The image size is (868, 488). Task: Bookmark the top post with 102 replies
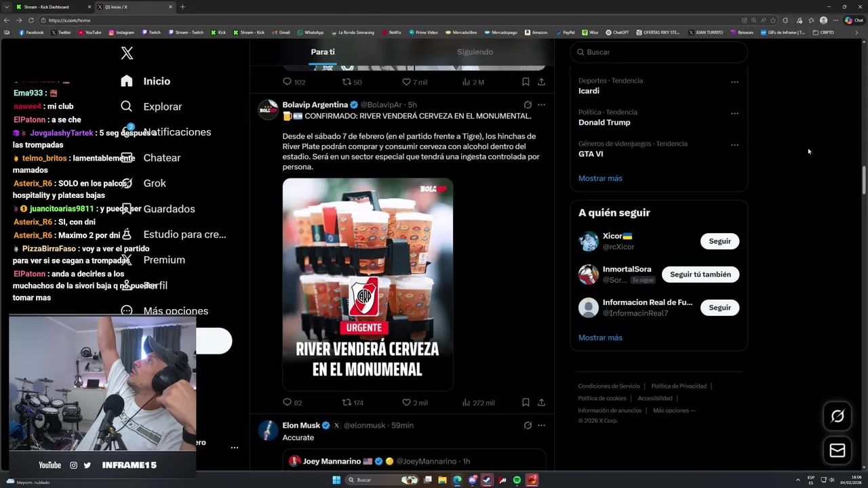point(526,81)
